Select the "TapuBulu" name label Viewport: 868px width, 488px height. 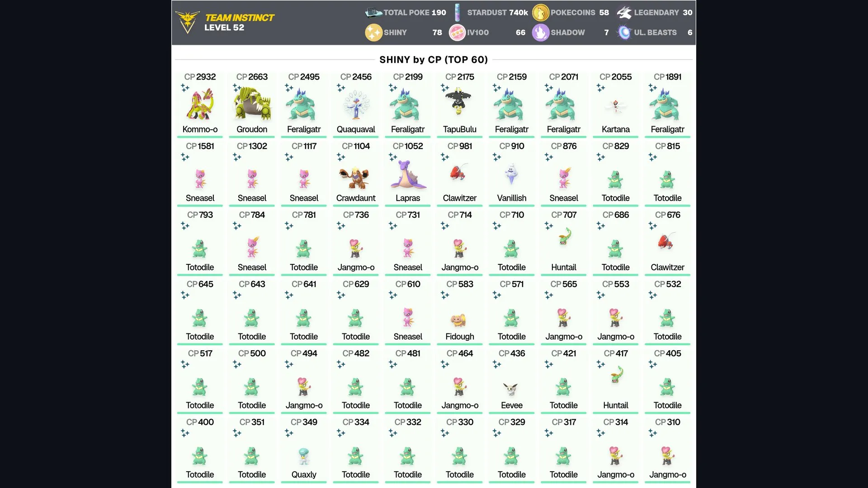pyautogui.click(x=460, y=129)
